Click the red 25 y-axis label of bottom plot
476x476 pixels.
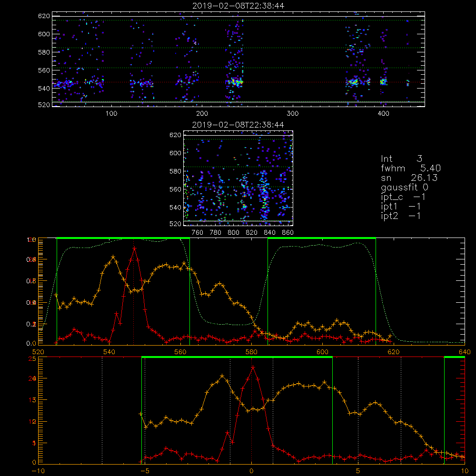click(32, 359)
